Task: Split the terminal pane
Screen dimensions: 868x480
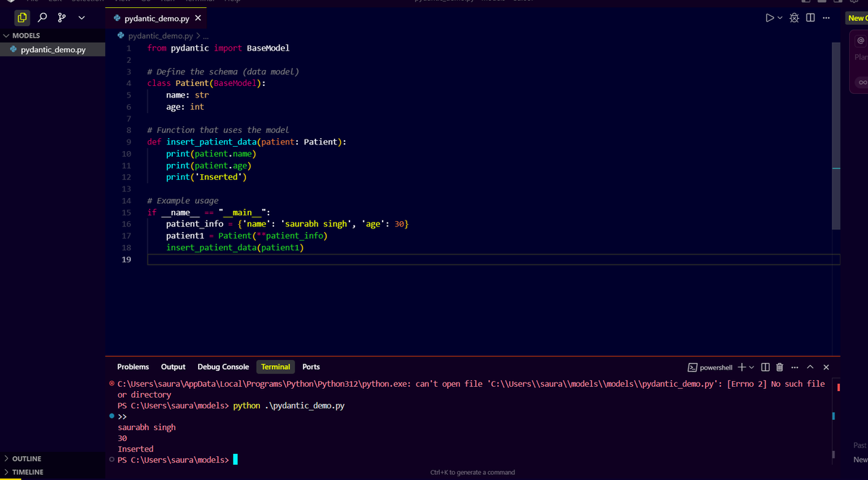Action: [x=766, y=367]
